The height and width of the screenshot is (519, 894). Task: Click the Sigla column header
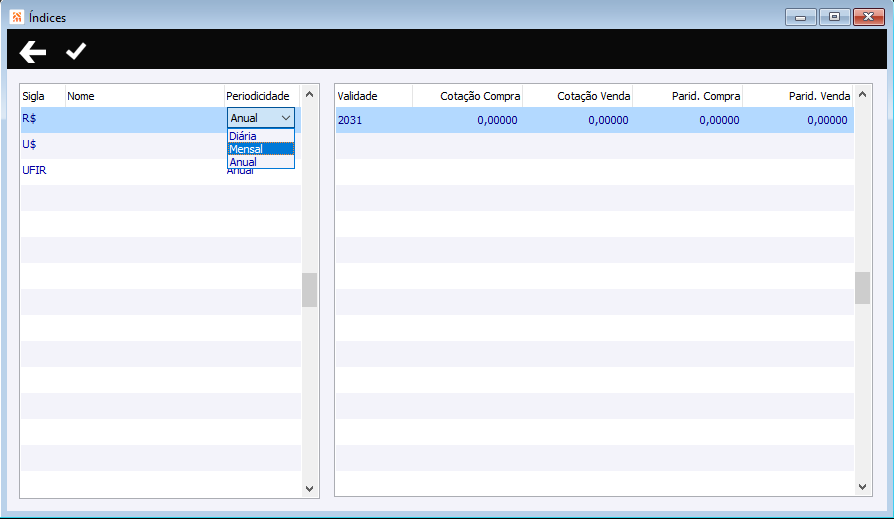(x=43, y=96)
